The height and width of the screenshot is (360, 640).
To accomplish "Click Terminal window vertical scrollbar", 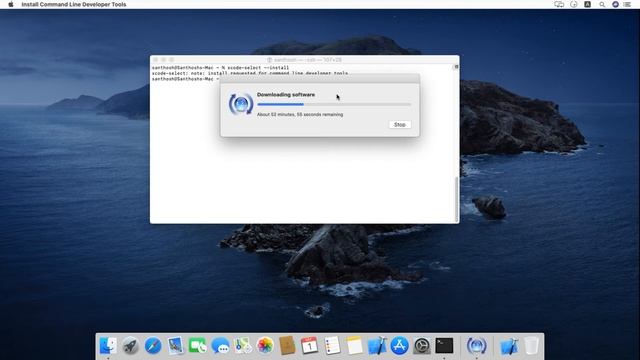I will tap(456, 199).
